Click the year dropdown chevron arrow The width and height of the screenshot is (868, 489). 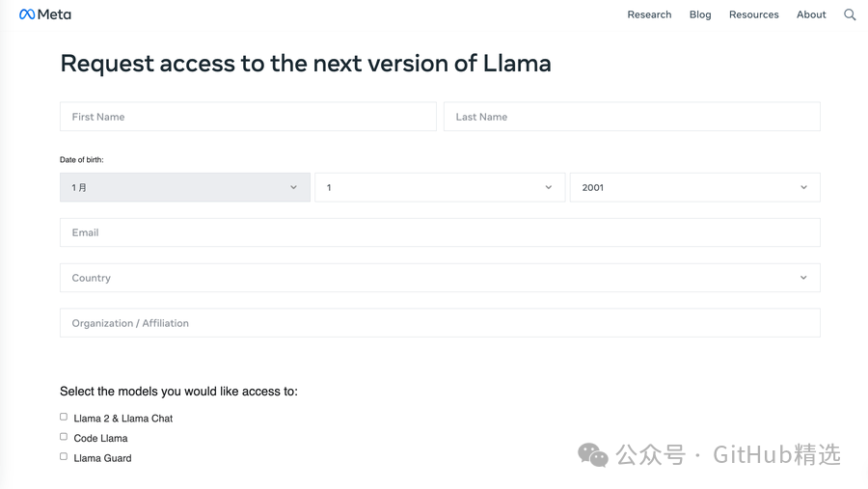[x=803, y=187]
